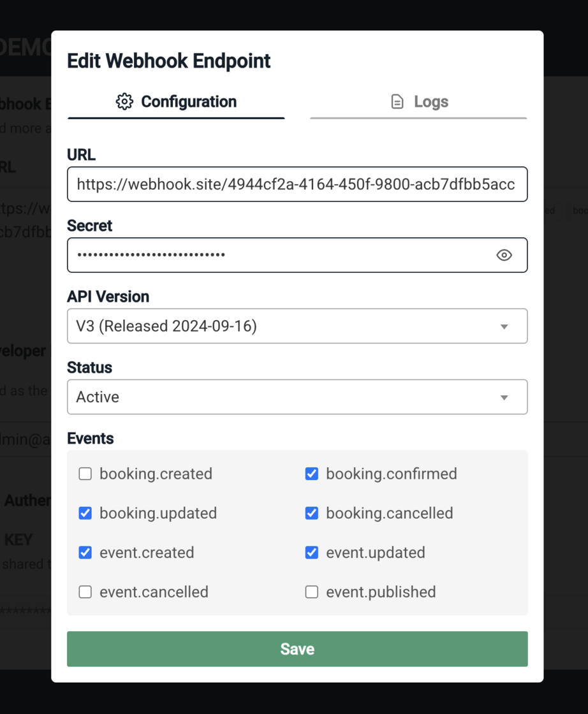Switch to the Logs tab

tap(419, 102)
